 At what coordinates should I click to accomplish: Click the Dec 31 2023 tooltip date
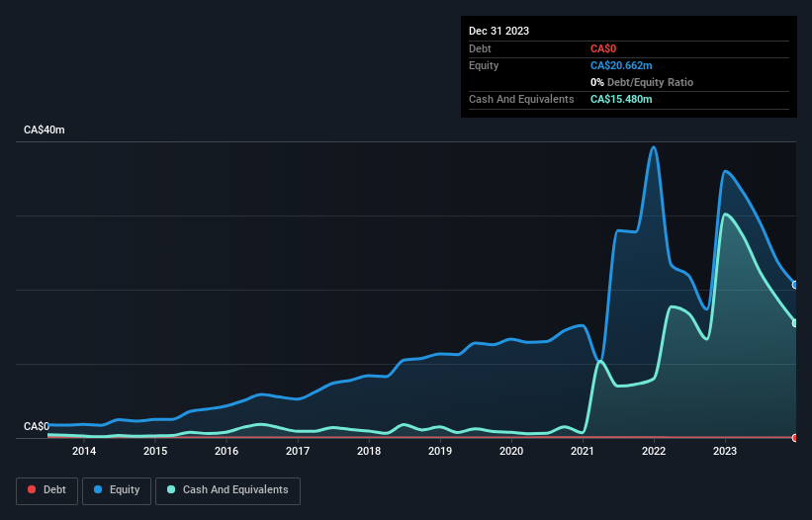(x=498, y=31)
